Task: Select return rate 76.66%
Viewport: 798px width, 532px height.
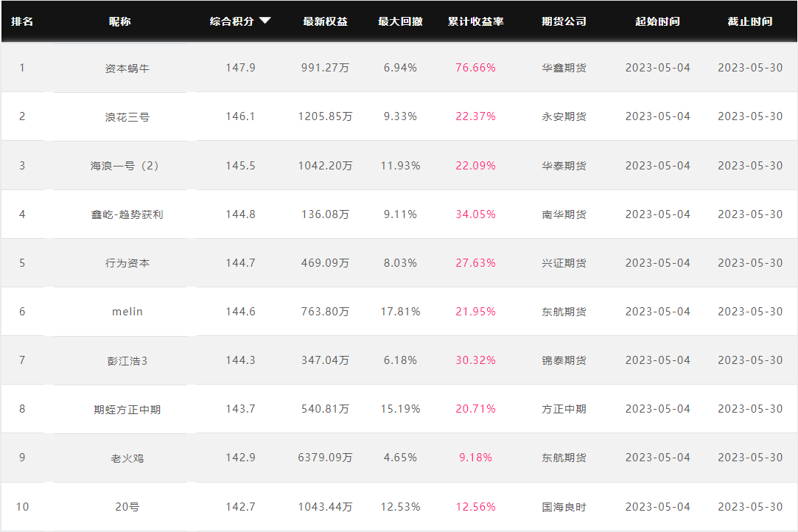Action: pos(475,68)
